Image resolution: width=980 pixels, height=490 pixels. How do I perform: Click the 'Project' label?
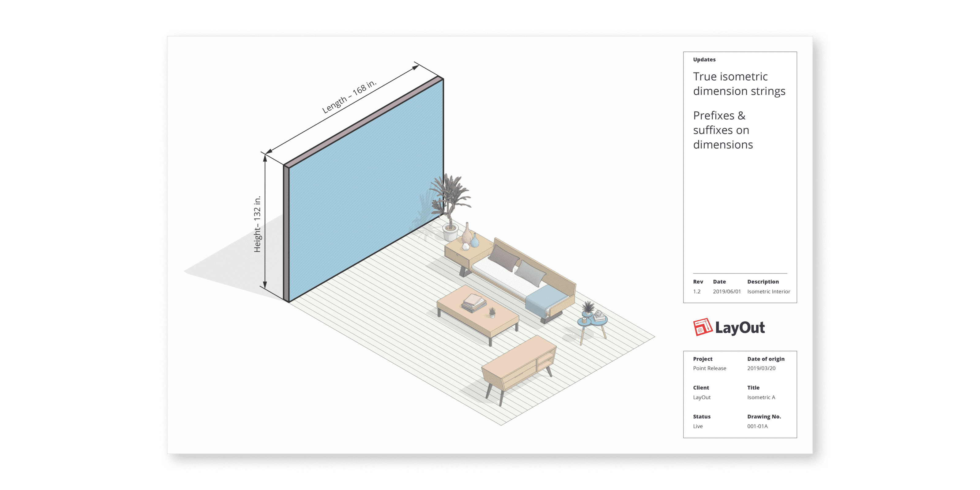(x=702, y=359)
